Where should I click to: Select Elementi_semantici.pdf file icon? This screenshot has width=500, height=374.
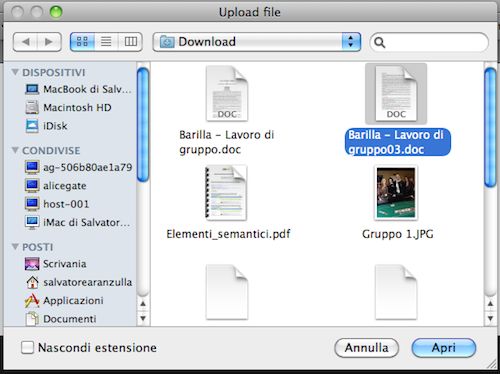pyautogui.click(x=226, y=193)
